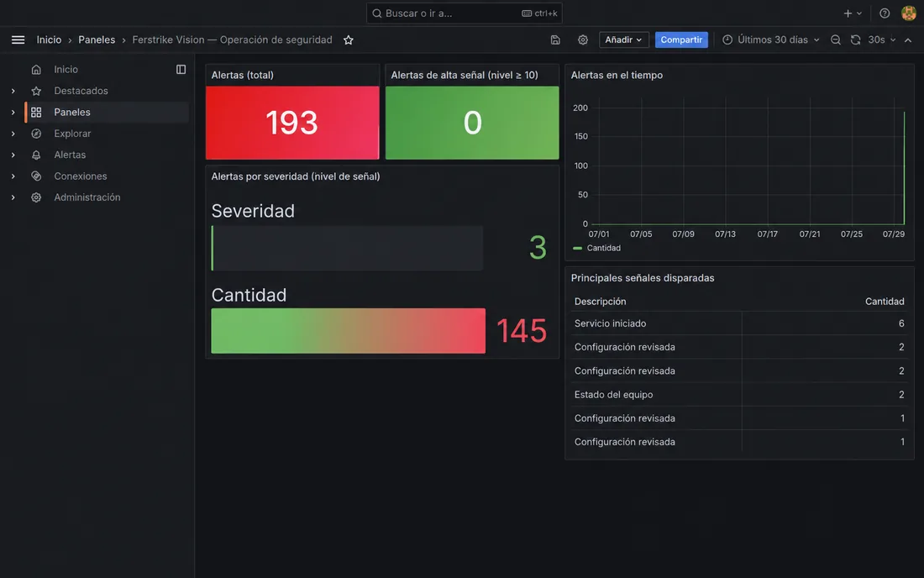Dock or undock the sidebar menu
This screenshot has width=924, height=578.
(x=181, y=70)
